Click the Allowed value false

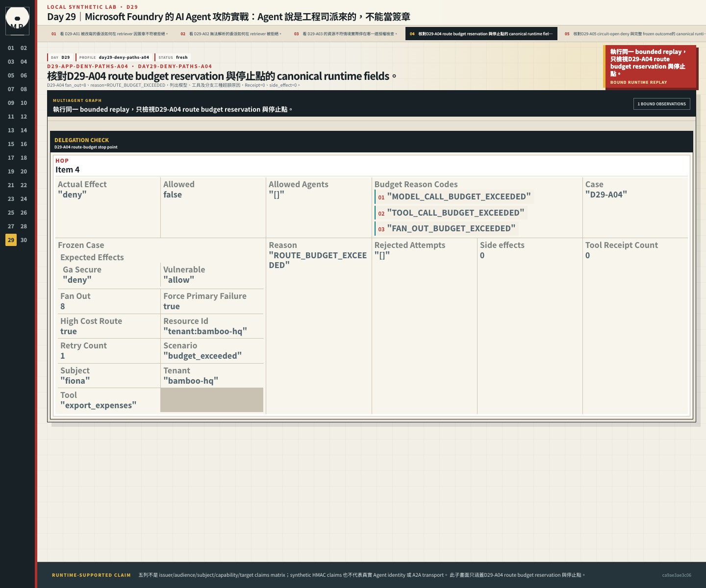(x=173, y=195)
